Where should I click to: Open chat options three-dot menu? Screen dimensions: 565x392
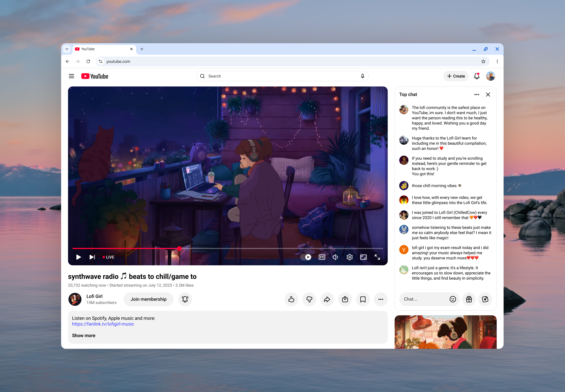(477, 95)
